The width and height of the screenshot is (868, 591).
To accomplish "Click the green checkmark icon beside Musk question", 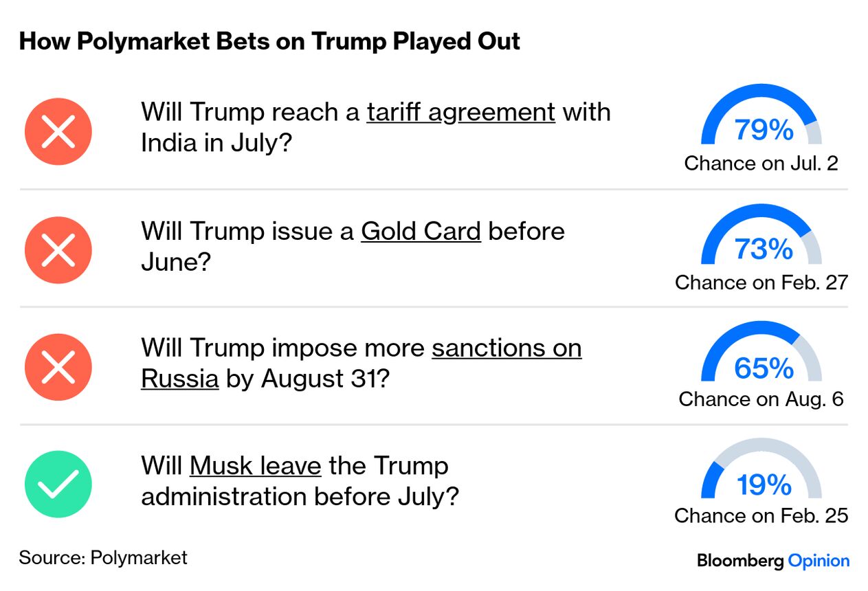I will (x=58, y=484).
